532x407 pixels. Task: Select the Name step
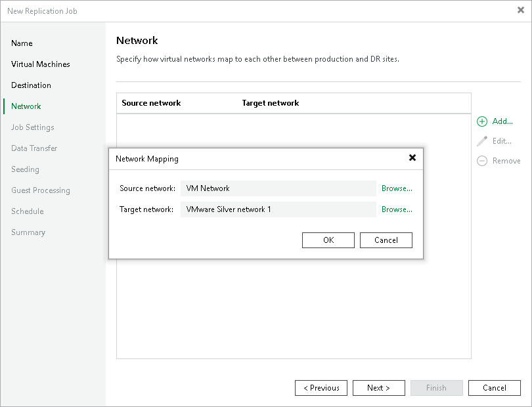[x=22, y=43]
